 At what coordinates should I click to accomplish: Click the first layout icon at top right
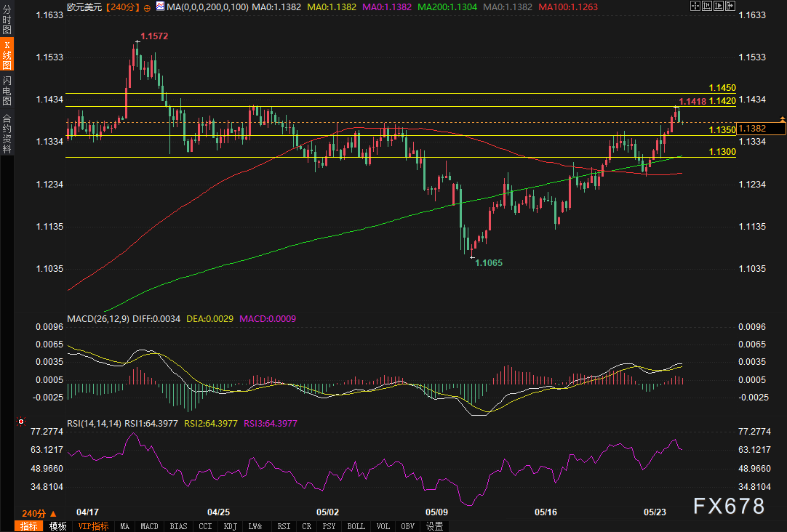[x=695, y=6]
